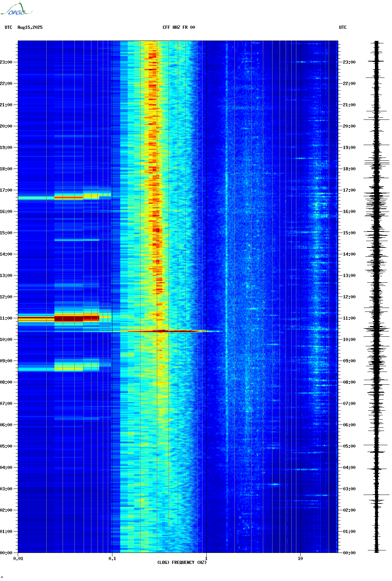The image size is (392, 581).
Task: Click 01:00 on the left time axis
Action: 6,532
